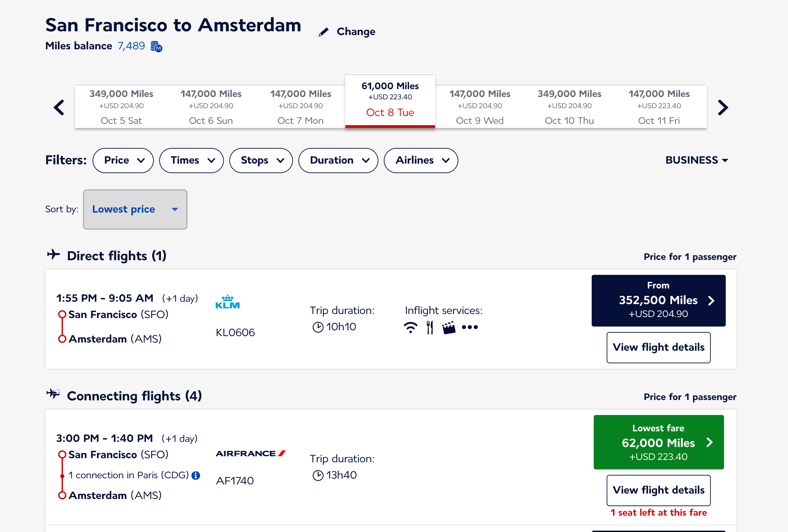Click the pencil edit icon near Change
Image resolution: width=788 pixels, height=532 pixels.
pyautogui.click(x=324, y=31)
